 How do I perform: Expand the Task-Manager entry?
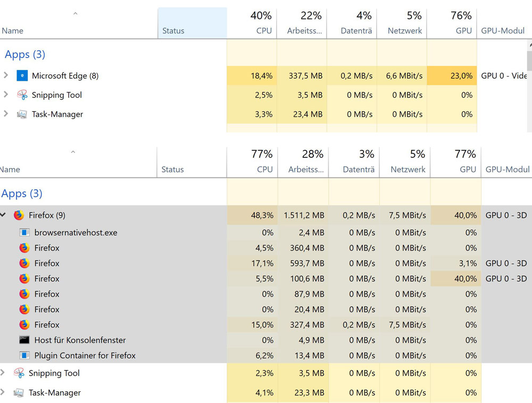(x=5, y=114)
